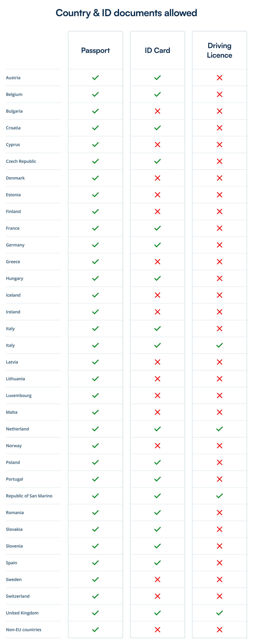This screenshot has height=644, width=253.
Task: Click France's green check under ID Card
Action: click(x=157, y=228)
